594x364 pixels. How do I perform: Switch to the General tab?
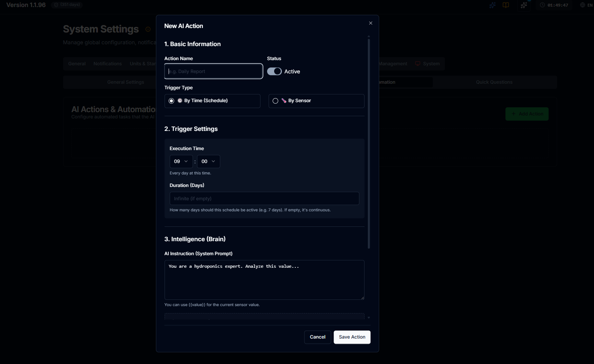tap(77, 64)
